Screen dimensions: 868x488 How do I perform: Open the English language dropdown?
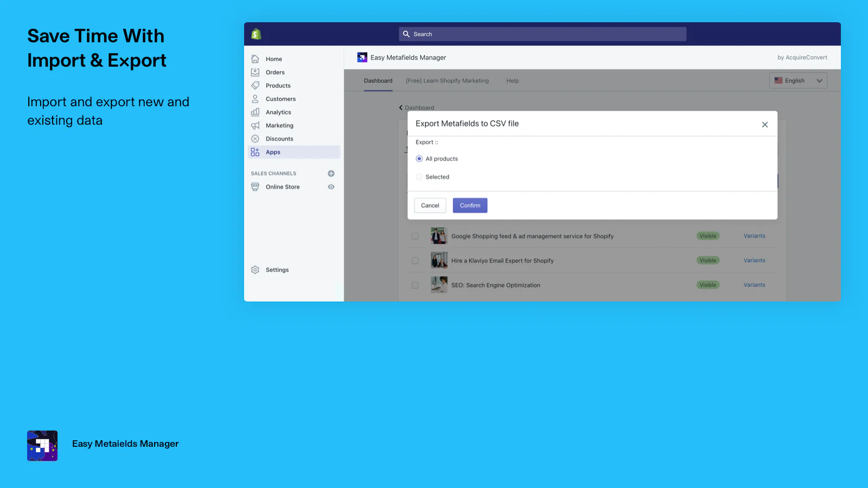(798, 81)
